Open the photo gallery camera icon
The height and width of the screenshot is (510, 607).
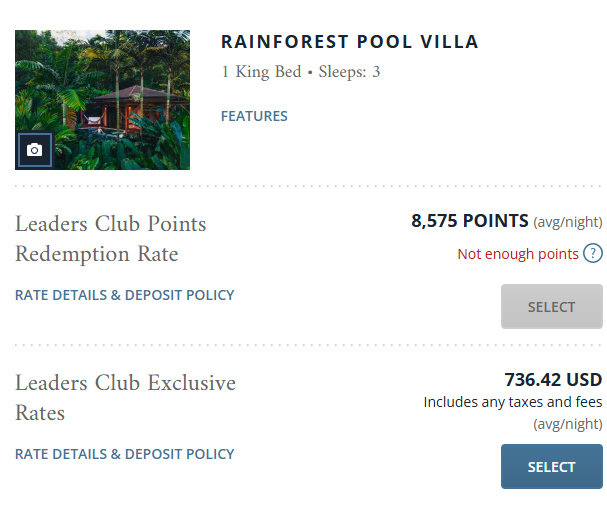coord(34,150)
